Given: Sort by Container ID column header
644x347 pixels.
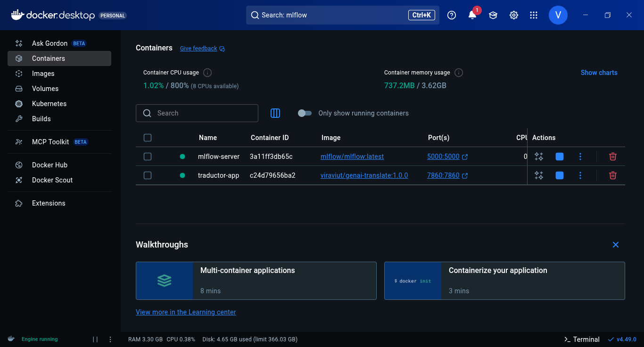Looking at the screenshot, I should click(x=270, y=138).
